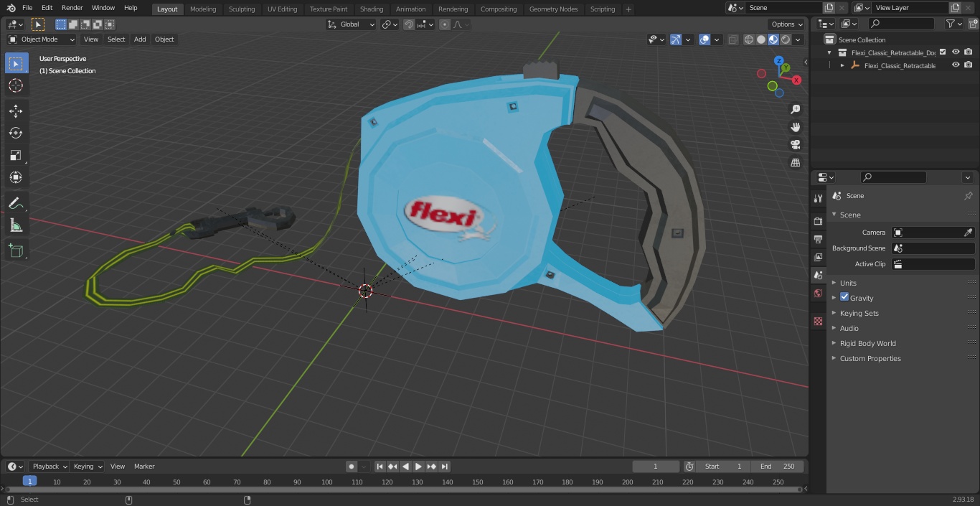
Task: Open the Render properties tab
Action: 818,221
